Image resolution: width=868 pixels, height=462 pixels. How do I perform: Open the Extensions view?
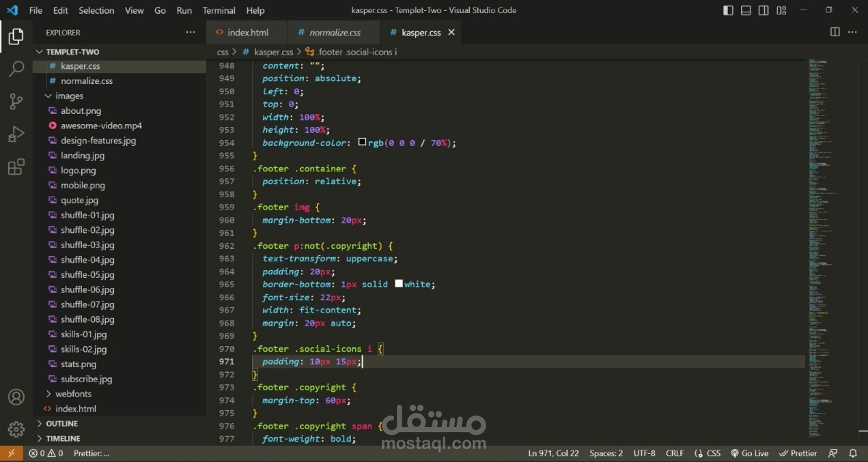[16, 167]
